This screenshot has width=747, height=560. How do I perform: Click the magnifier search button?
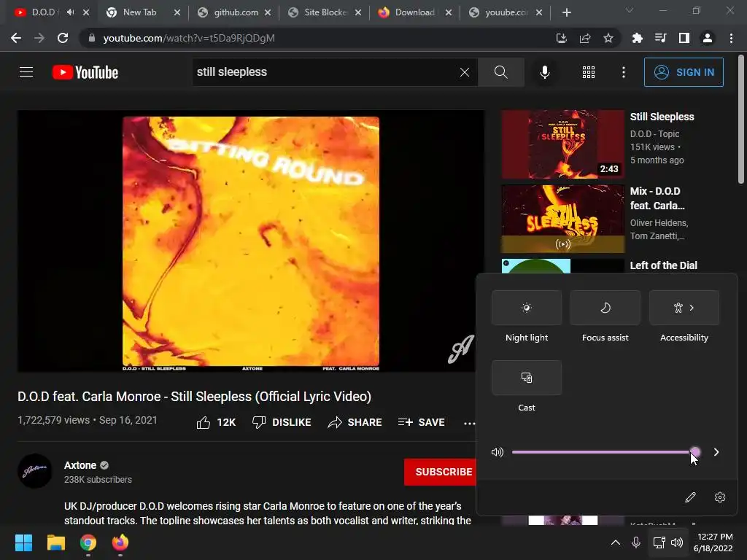(500, 72)
